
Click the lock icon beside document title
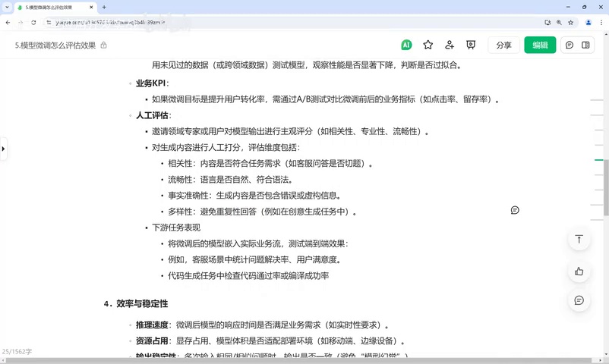click(x=104, y=45)
